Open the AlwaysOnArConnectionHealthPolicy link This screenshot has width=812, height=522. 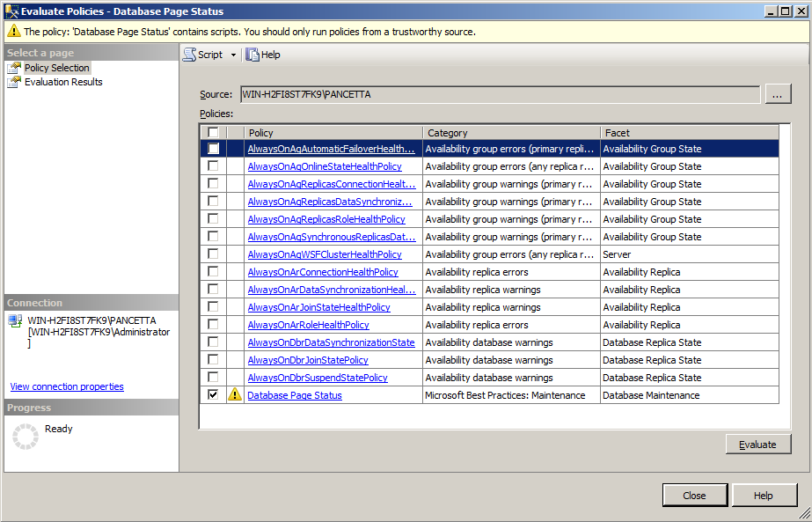[323, 272]
